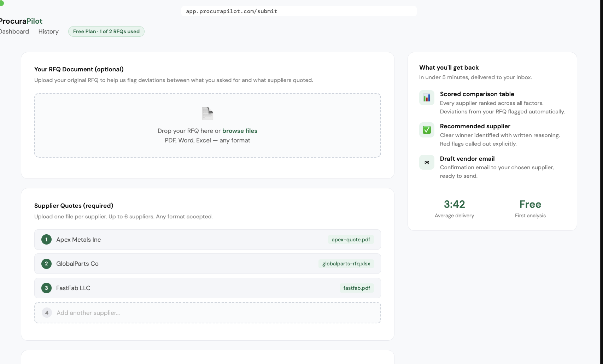Click number 2 badge for GlobalParts Co

click(x=46, y=264)
